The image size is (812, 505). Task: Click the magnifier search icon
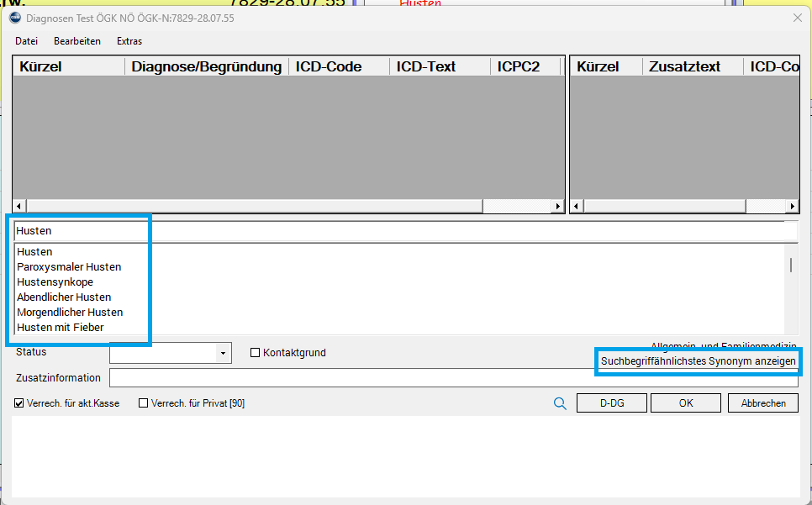click(560, 403)
